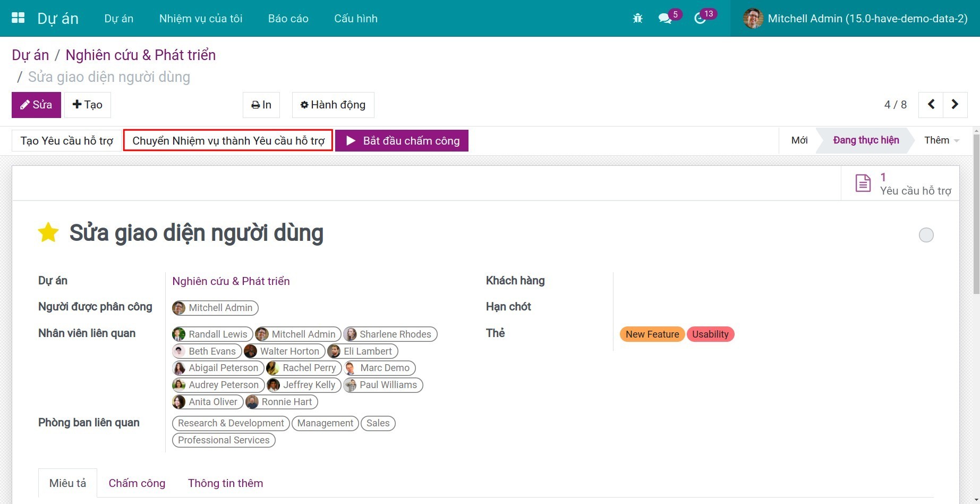The image size is (980, 504).
Task: Open the conversations chat icon
Action: pos(664,19)
